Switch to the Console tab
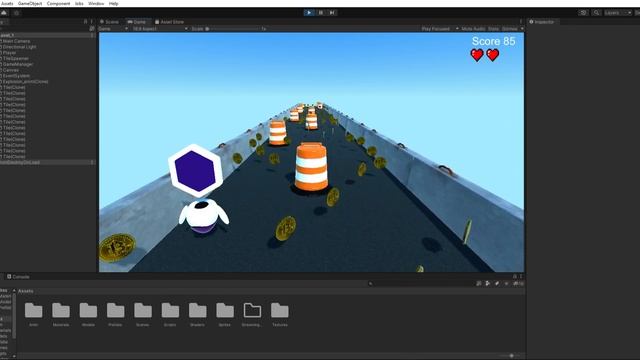640x360 pixels. pyautogui.click(x=18, y=277)
